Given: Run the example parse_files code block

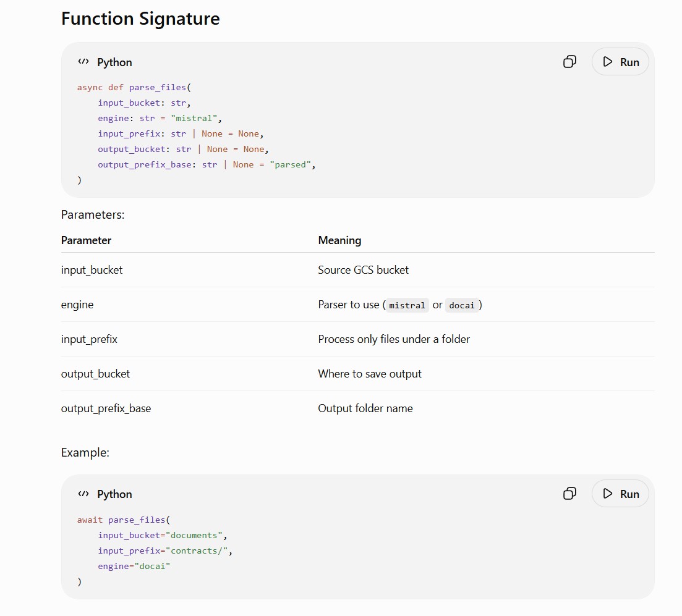Looking at the screenshot, I should (620, 494).
